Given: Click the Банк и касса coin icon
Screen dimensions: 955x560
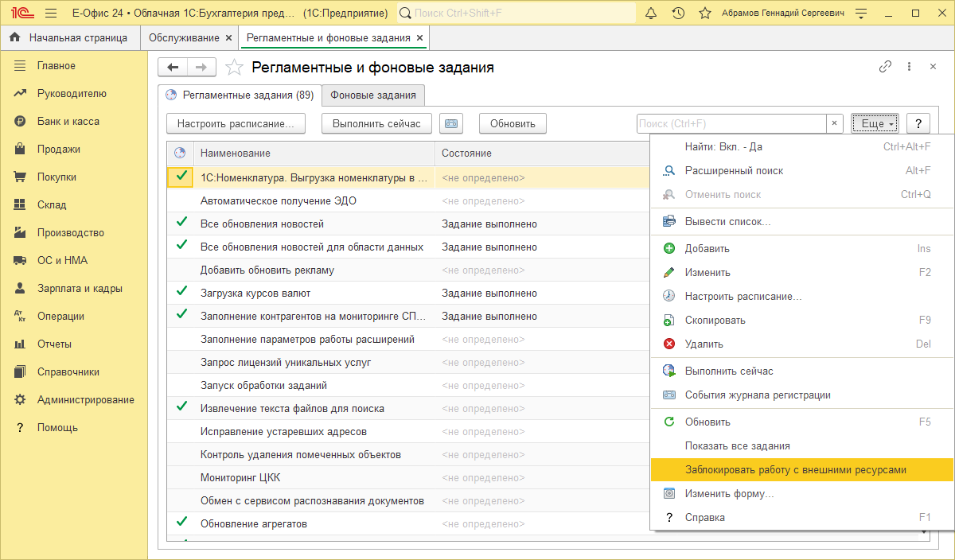Looking at the screenshot, I should coord(21,122).
